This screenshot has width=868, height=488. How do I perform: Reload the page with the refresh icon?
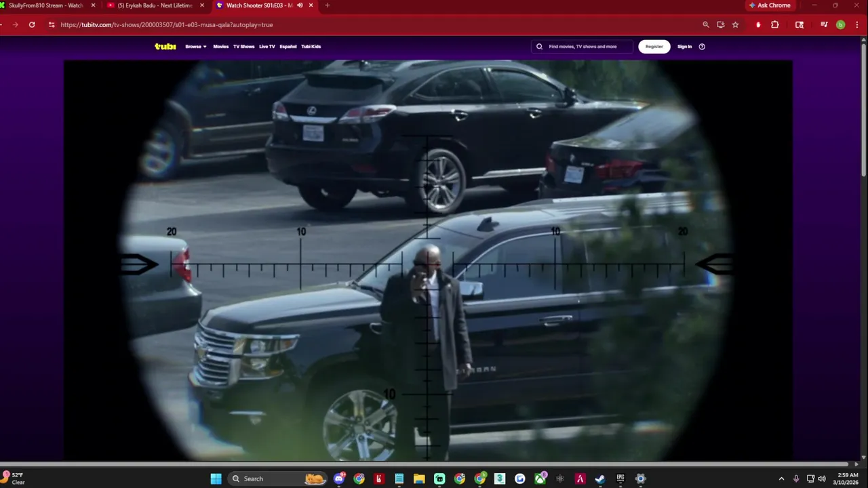click(32, 24)
